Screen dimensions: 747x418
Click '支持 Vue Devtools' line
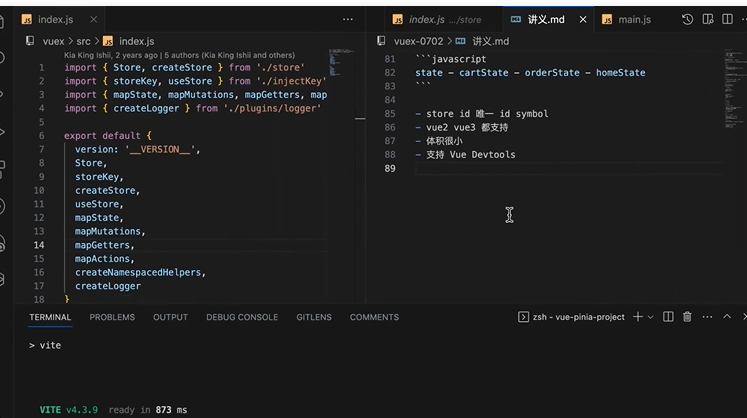[471, 154]
